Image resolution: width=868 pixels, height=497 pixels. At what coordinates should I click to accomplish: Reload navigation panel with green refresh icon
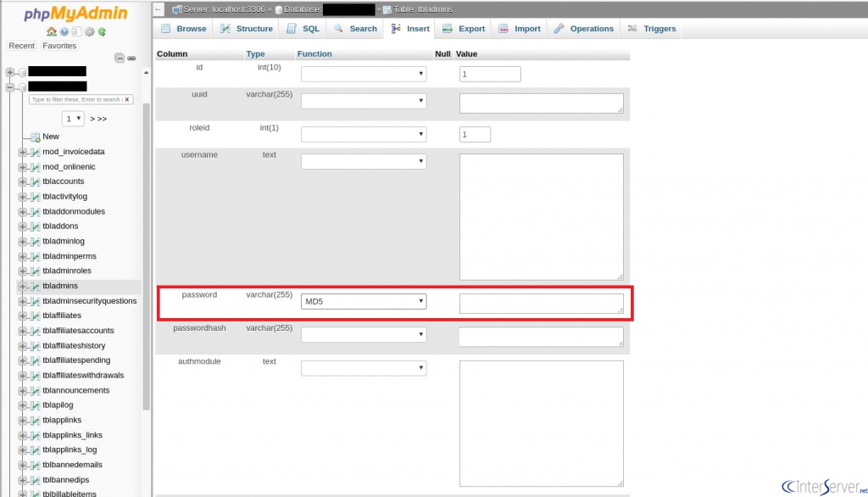click(x=103, y=31)
